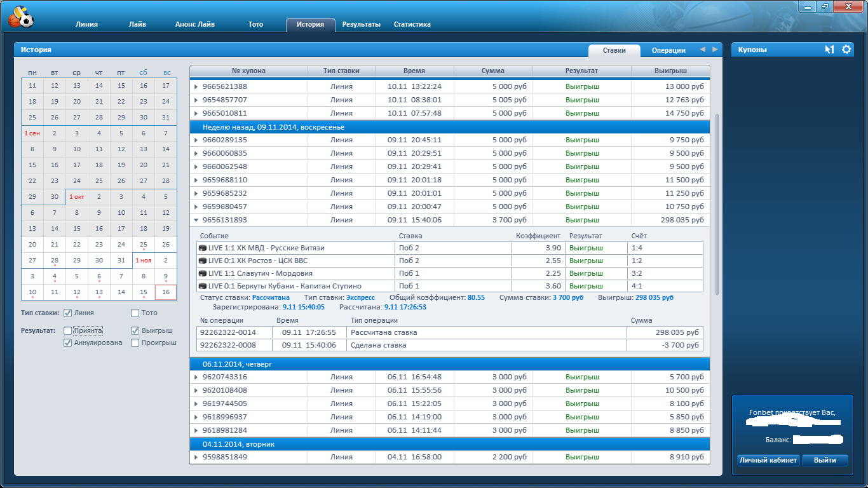
Task: Click the right arrow next to Операции
Action: click(715, 50)
